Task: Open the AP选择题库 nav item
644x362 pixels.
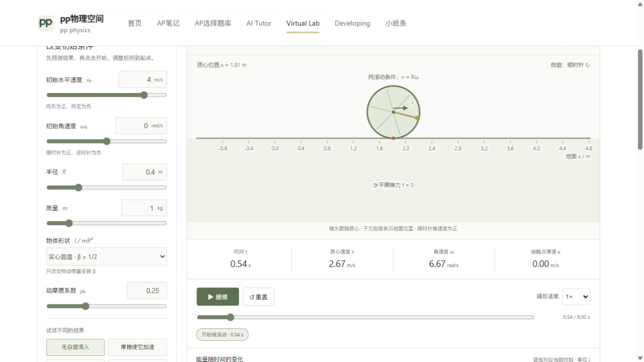Action: click(213, 23)
